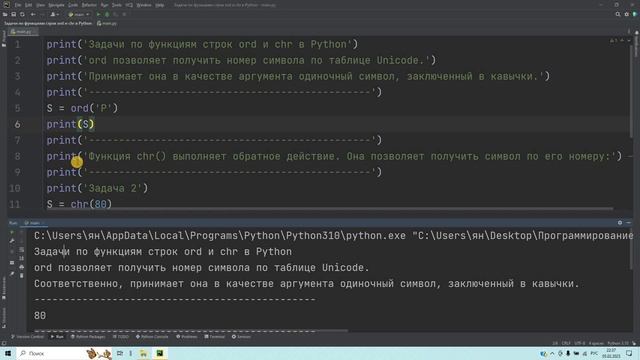The height and width of the screenshot is (360, 640).
Task: Click the Stop icon in main toolbar
Action: tap(124, 14)
